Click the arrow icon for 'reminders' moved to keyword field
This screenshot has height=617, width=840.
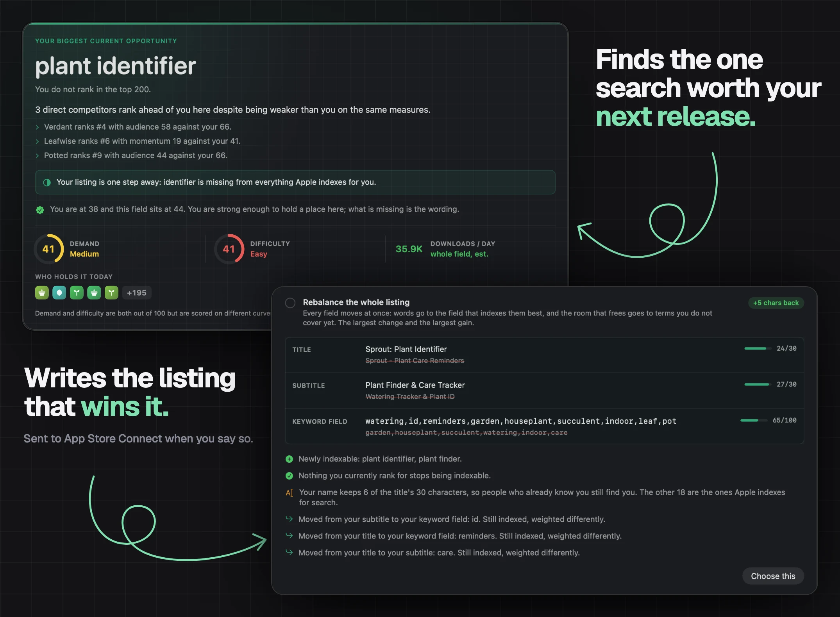(289, 535)
